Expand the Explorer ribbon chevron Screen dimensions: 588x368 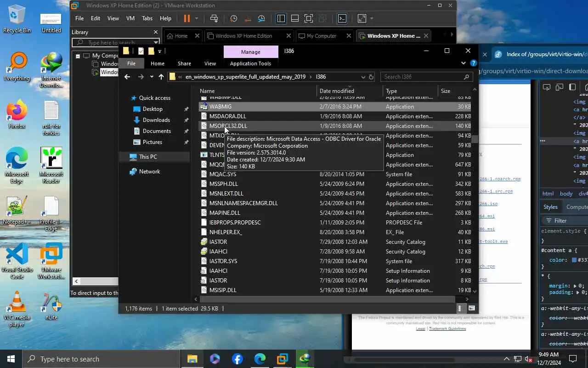pyautogui.click(x=464, y=63)
